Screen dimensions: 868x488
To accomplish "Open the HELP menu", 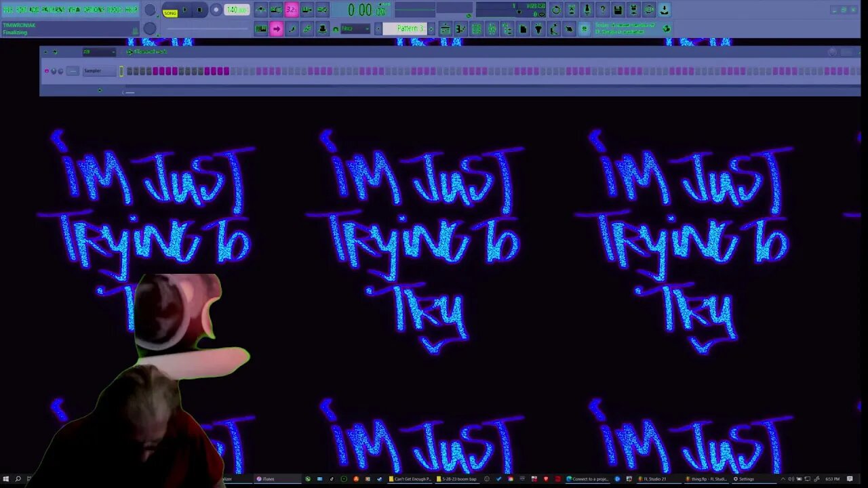I will pyautogui.click(x=132, y=9).
